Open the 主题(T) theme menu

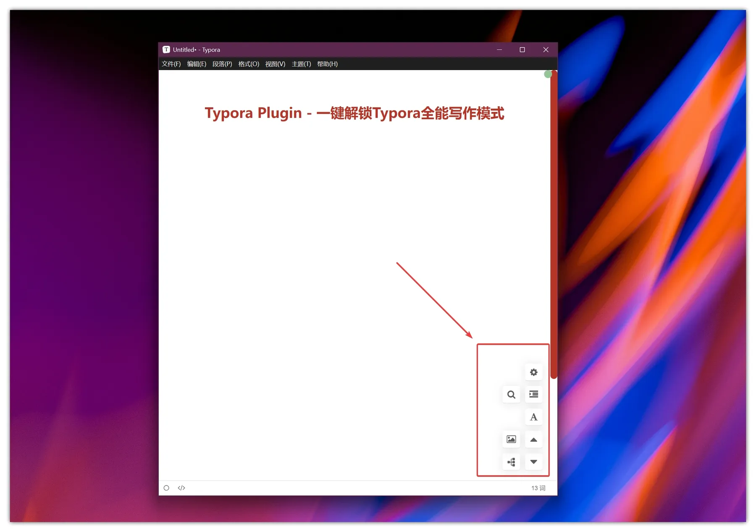coord(301,64)
